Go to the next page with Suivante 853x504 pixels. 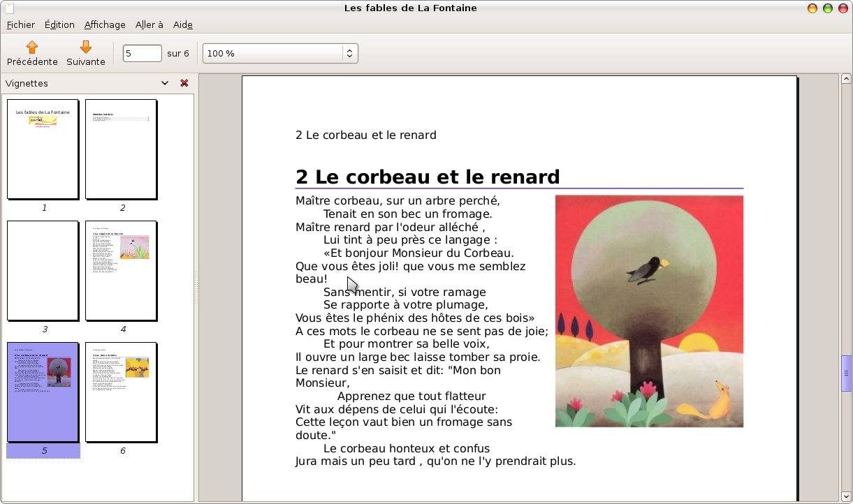[86, 54]
